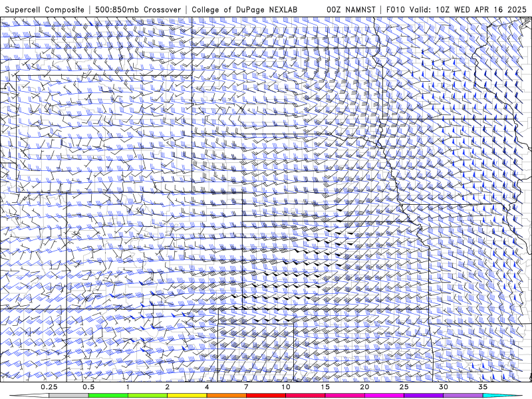Image resolution: width=532 pixels, height=399 pixels.
Task: Click the gray 0.25–0.5 color bar segment
Action: [69, 396]
